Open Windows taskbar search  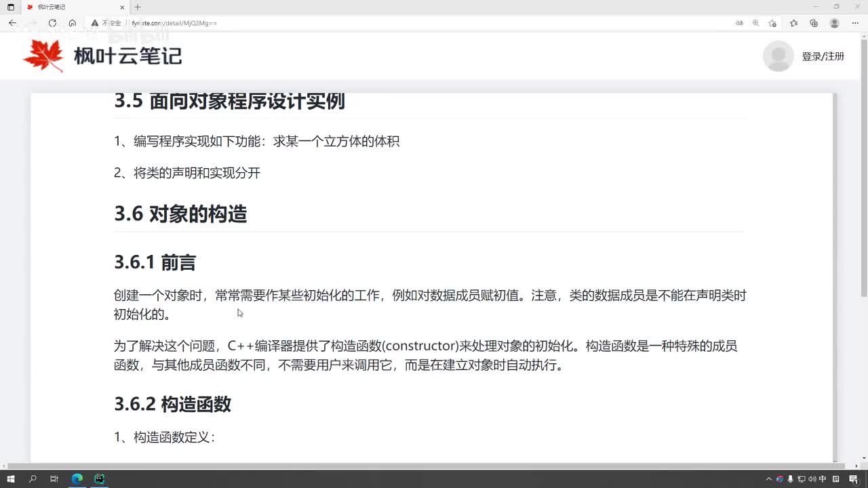33,479
